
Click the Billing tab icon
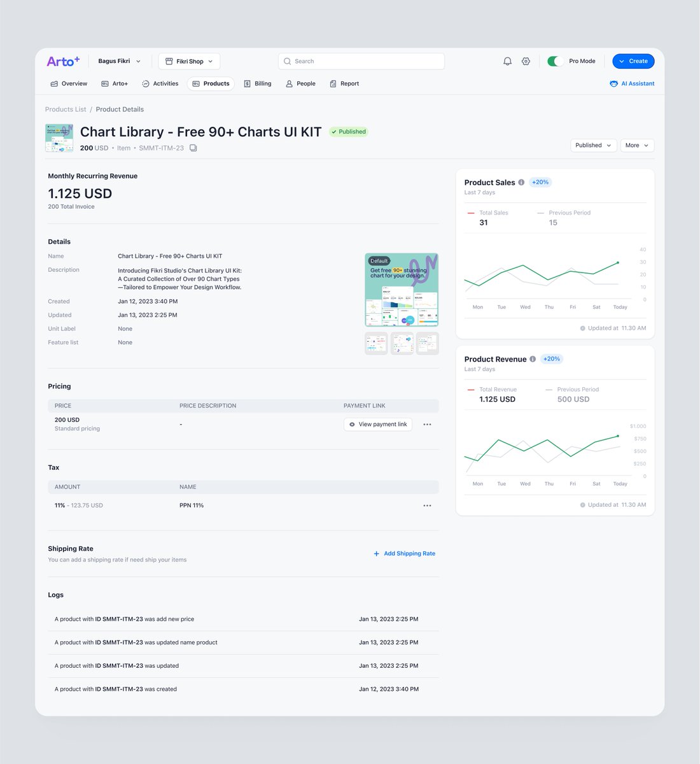(247, 83)
